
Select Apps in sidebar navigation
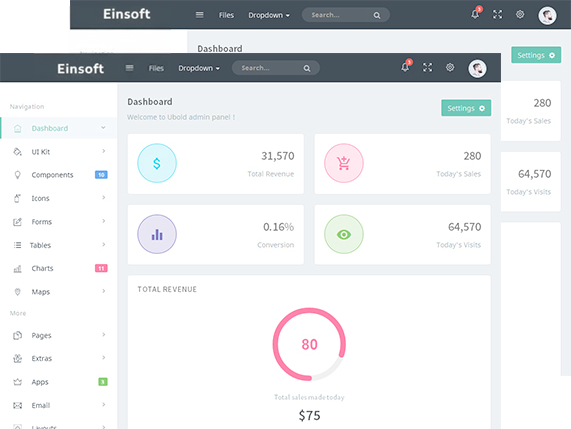(x=40, y=382)
